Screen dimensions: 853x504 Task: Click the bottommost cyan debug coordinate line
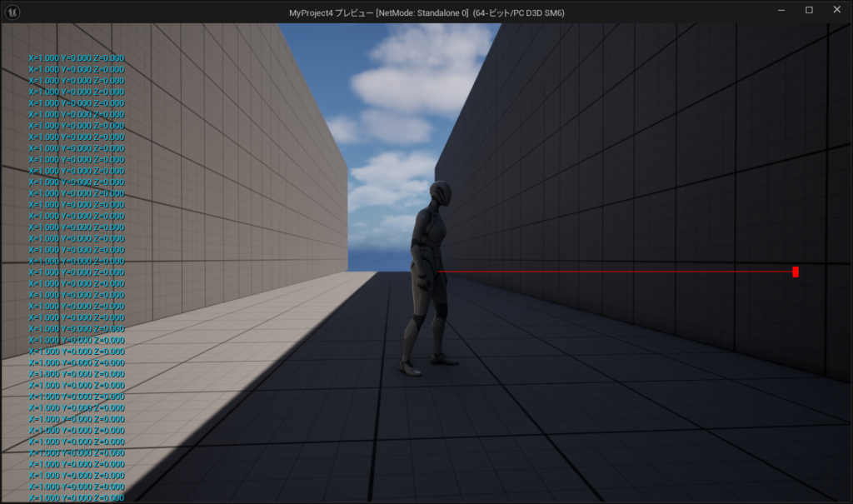pyautogui.click(x=76, y=497)
